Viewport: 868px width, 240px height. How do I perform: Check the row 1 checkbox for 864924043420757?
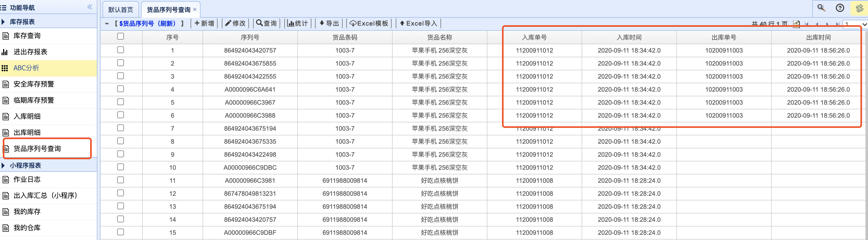[x=121, y=50]
